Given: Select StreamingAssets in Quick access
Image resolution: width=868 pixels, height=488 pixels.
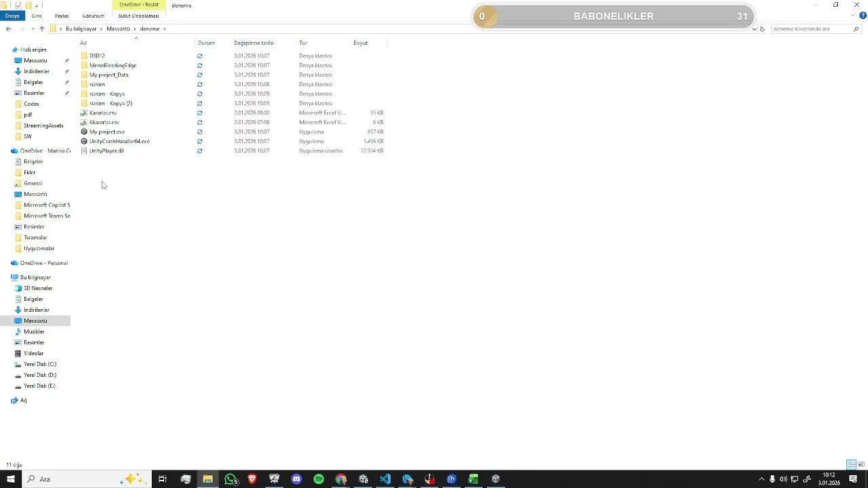Looking at the screenshot, I should tap(43, 125).
